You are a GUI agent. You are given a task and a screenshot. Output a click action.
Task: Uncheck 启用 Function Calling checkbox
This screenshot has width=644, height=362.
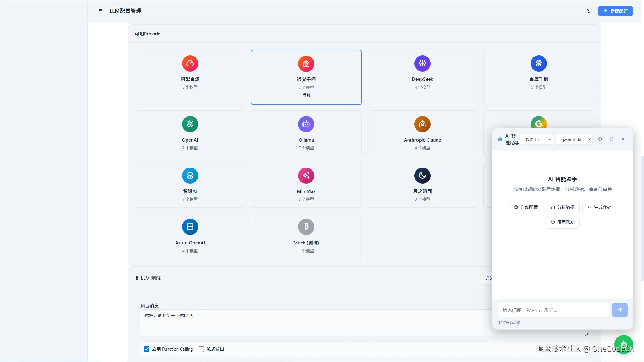click(147, 349)
